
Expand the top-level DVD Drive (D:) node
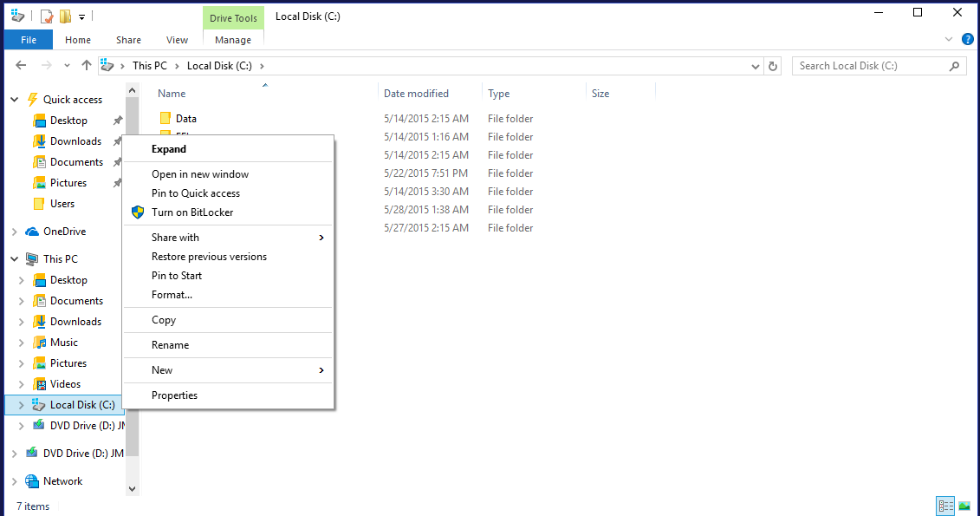[15, 454]
